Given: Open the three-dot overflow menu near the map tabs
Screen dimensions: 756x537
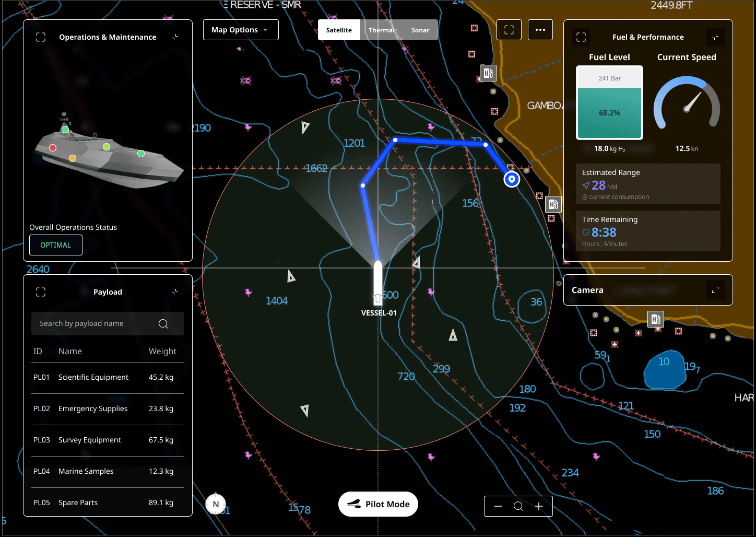Looking at the screenshot, I should coord(540,30).
